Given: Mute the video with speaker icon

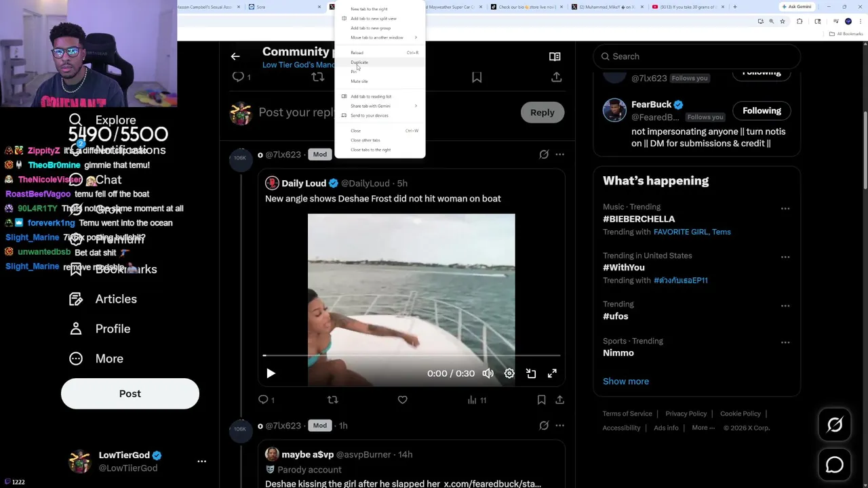Looking at the screenshot, I should 488,373.
